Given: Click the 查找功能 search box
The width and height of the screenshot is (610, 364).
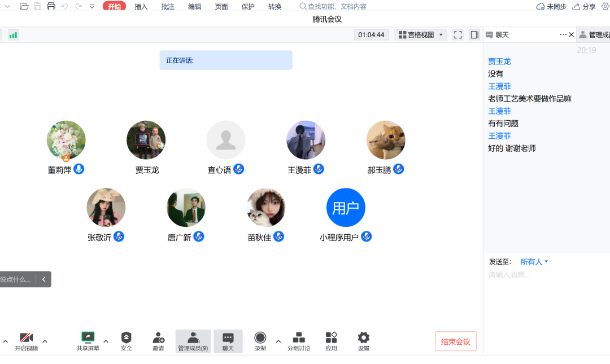Looking at the screenshot, I should coord(333,7).
